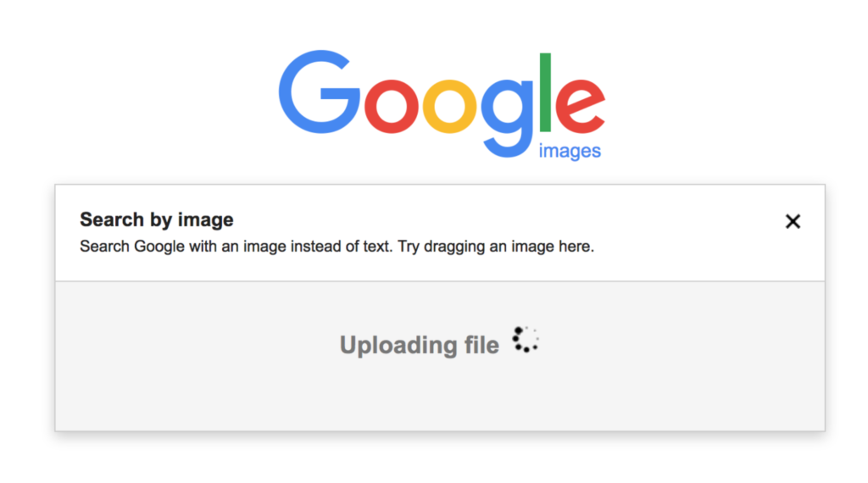Click the green letter l in logo
The image size is (868, 483).
545,92
